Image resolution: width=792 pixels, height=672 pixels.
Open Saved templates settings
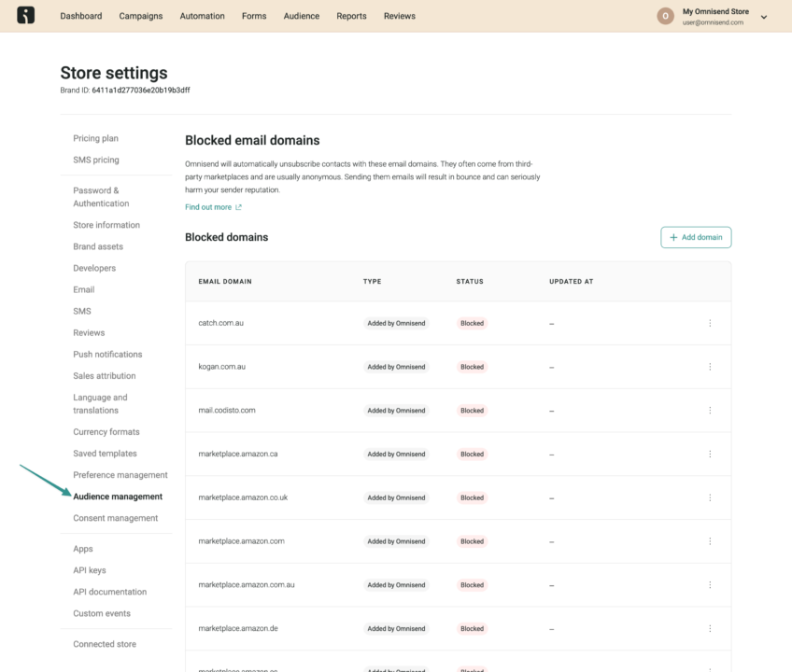click(105, 454)
